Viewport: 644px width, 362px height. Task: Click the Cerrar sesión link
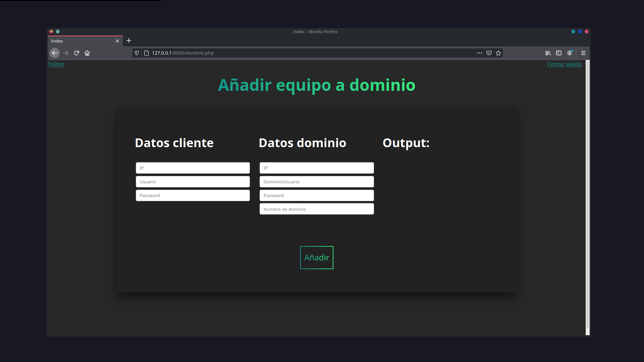click(565, 64)
